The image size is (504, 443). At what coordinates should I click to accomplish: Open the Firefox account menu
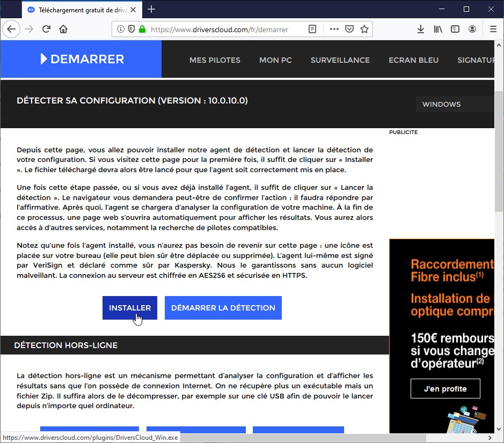click(x=472, y=29)
